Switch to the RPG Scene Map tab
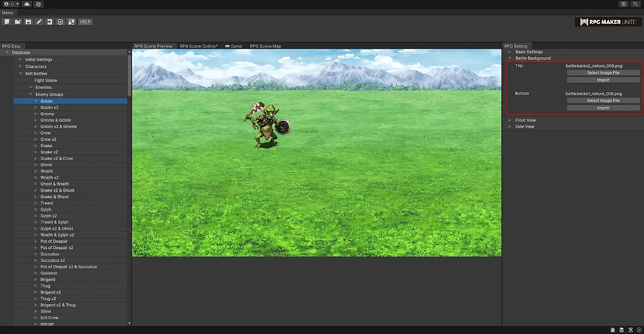Viewport: 644px width, 334px height. click(x=266, y=46)
